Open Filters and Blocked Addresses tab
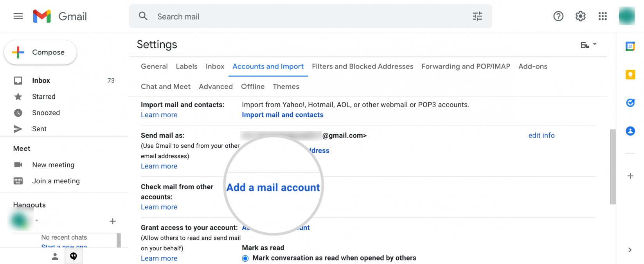Screen dimensions: 644x264 coord(362,66)
